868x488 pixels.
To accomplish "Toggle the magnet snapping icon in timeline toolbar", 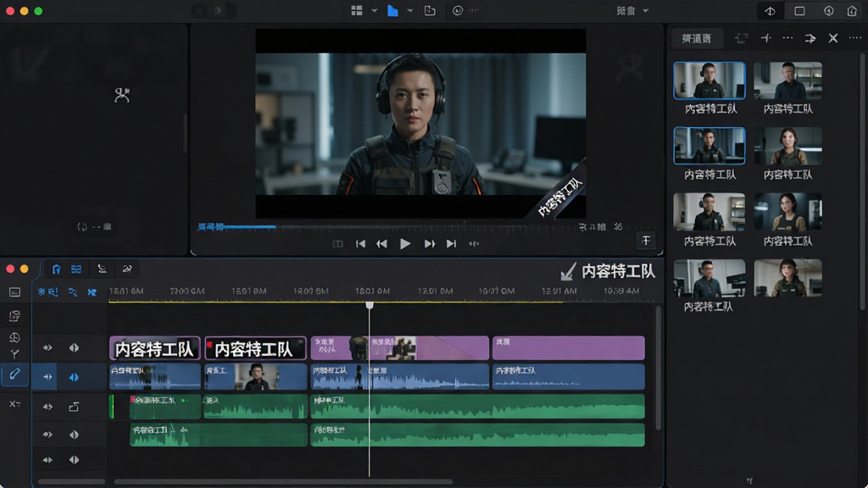I will pyautogui.click(x=56, y=269).
